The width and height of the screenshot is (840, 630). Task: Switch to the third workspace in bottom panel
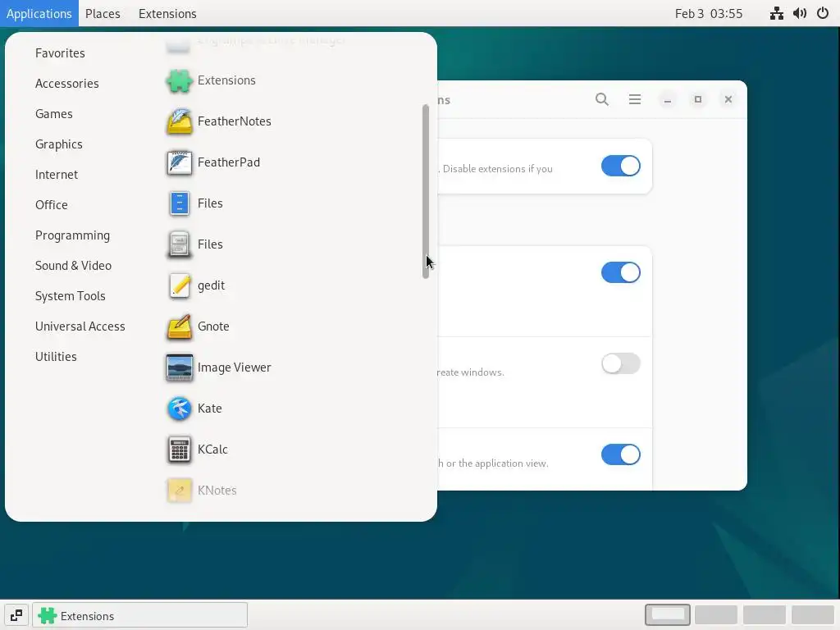pyautogui.click(x=765, y=615)
